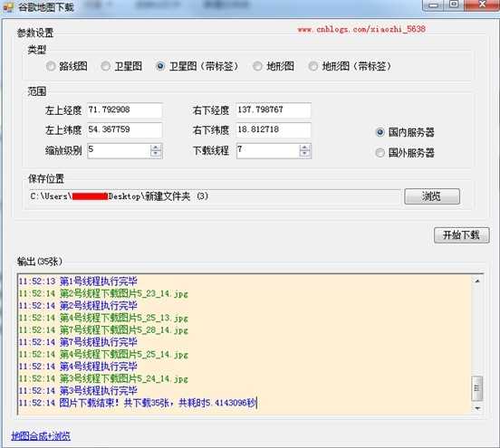The width and height of the screenshot is (500, 448).
Task: Select the 路线图 map type
Action: coord(67,66)
